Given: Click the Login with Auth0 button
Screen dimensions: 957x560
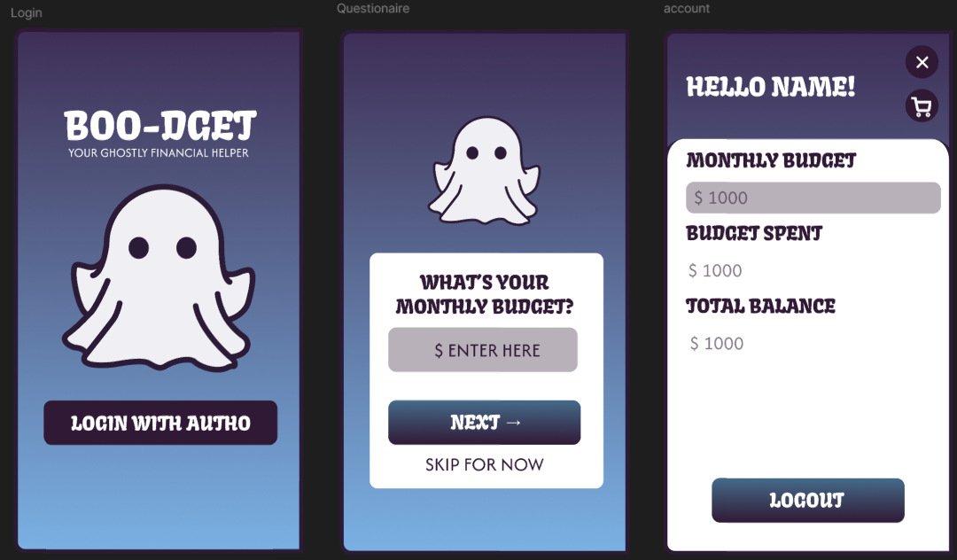Looking at the screenshot, I should (x=160, y=423).
